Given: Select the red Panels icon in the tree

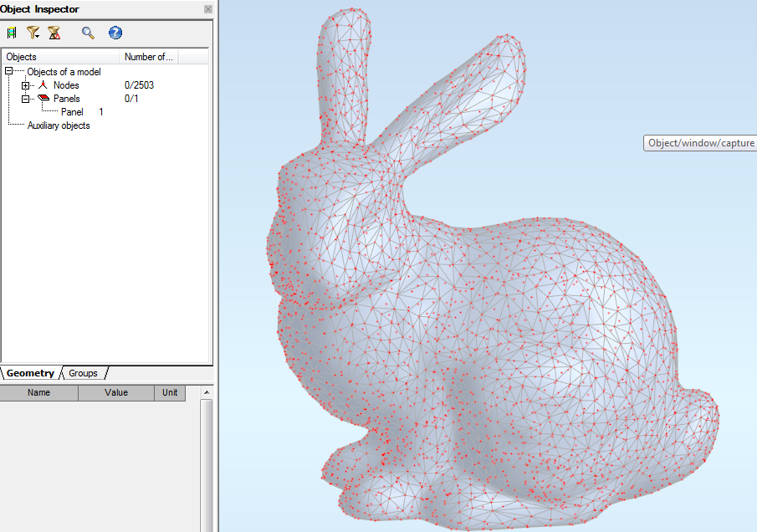Looking at the screenshot, I should pos(44,98).
